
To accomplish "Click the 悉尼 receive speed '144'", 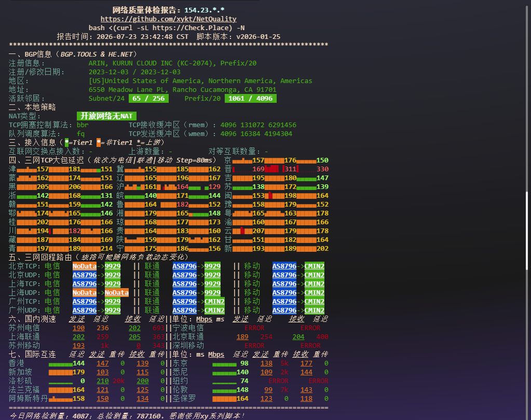I will tap(306, 372).
